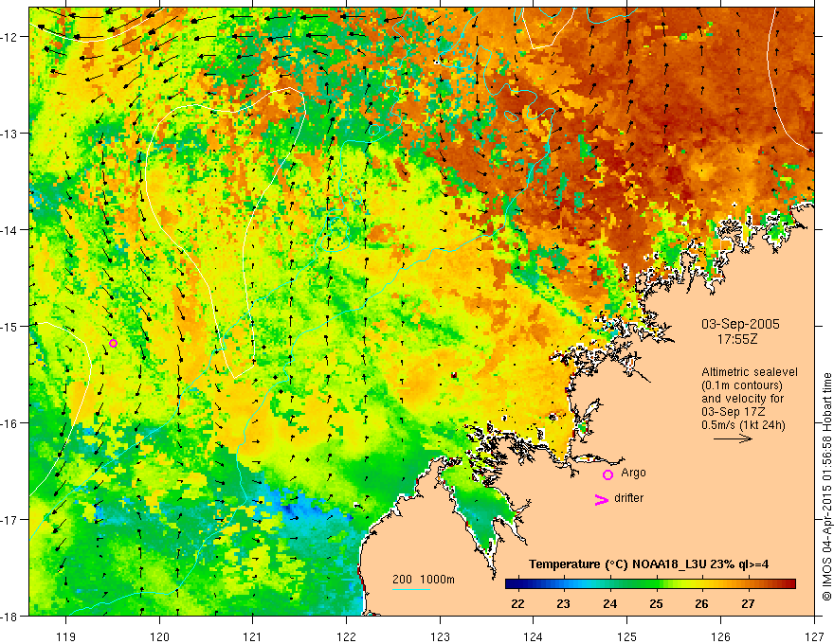Image resolution: width=834 pixels, height=644 pixels.
Task: Click latitude axis label -16
Action: point(10,423)
